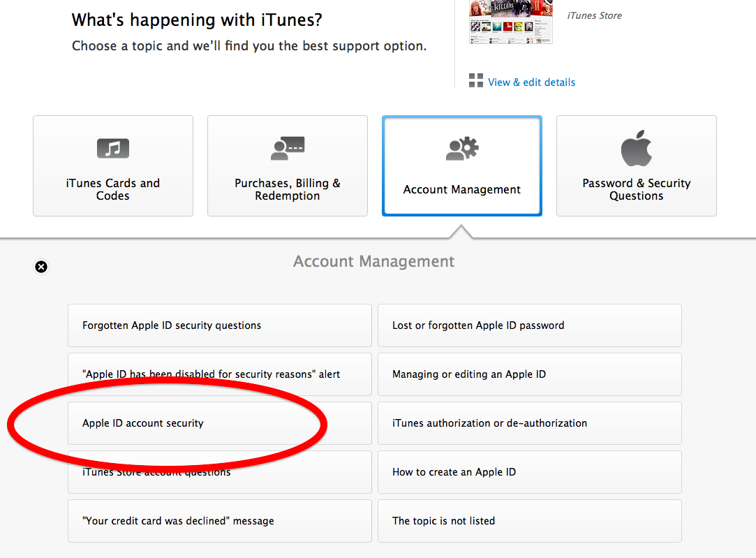Choose The topic is not listed
Viewport: 756px width, 558px height.
pos(529,521)
